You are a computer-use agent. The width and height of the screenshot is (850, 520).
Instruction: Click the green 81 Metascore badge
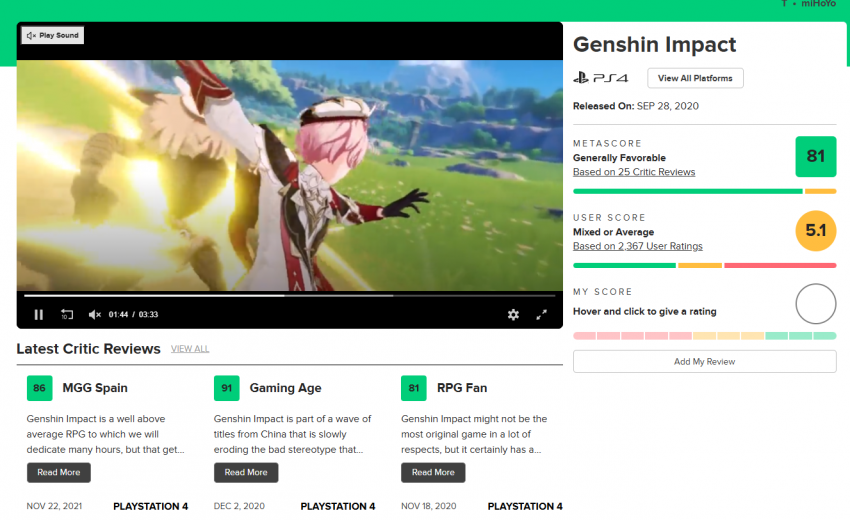click(x=815, y=157)
